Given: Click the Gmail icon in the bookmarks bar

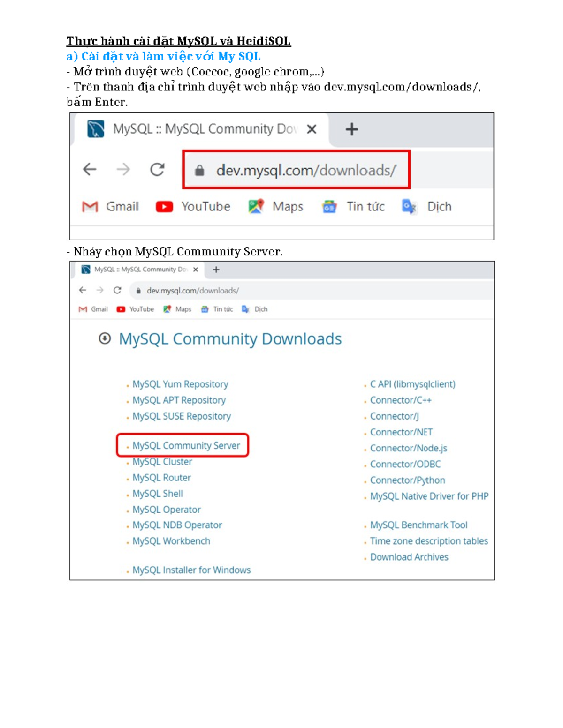Looking at the screenshot, I should pyautogui.click(x=90, y=206).
